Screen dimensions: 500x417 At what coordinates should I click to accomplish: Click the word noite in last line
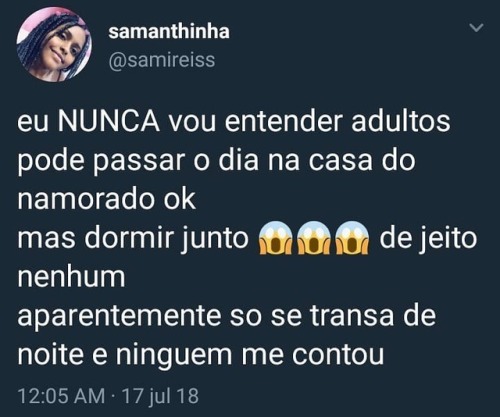pyautogui.click(x=50, y=355)
